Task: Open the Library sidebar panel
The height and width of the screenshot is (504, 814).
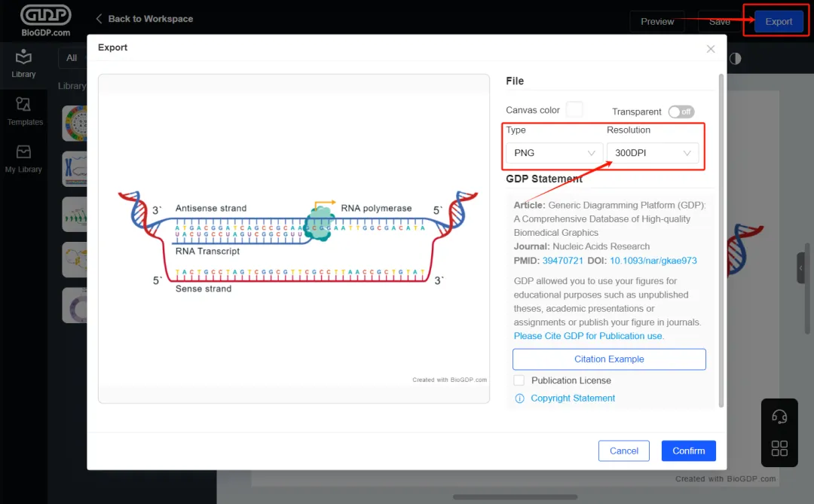Action: [x=23, y=63]
